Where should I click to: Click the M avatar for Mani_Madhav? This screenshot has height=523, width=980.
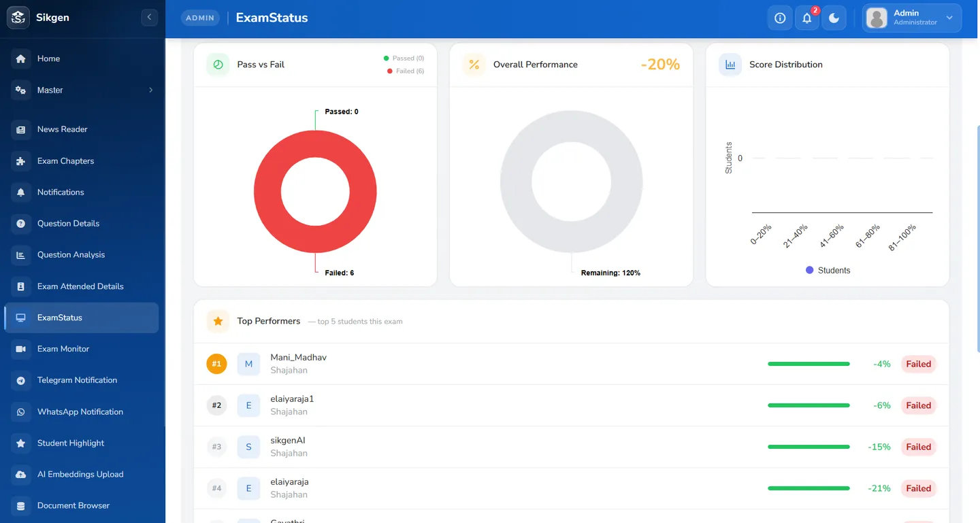[x=248, y=364]
